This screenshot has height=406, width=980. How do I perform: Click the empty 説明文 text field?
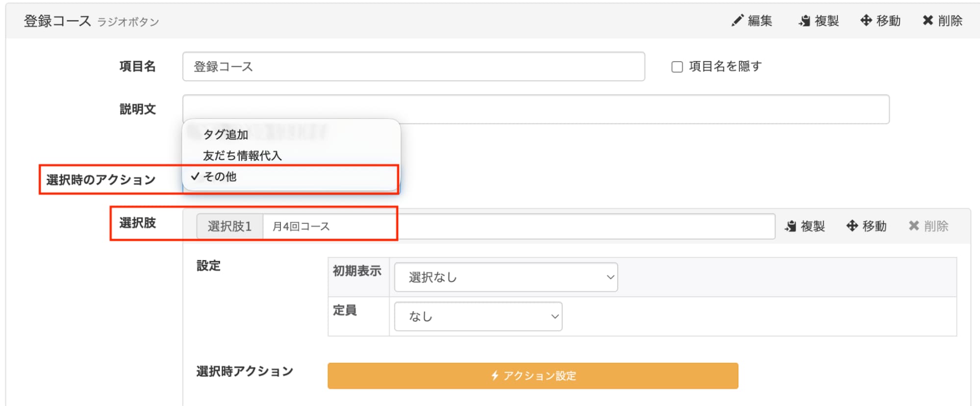click(x=536, y=109)
